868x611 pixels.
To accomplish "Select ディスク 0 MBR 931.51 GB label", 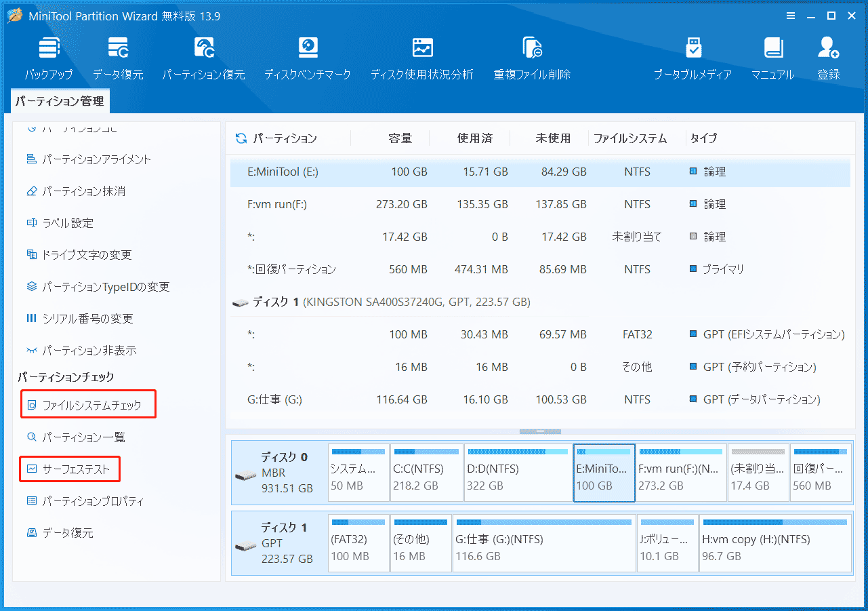I will tap(279, 473).
